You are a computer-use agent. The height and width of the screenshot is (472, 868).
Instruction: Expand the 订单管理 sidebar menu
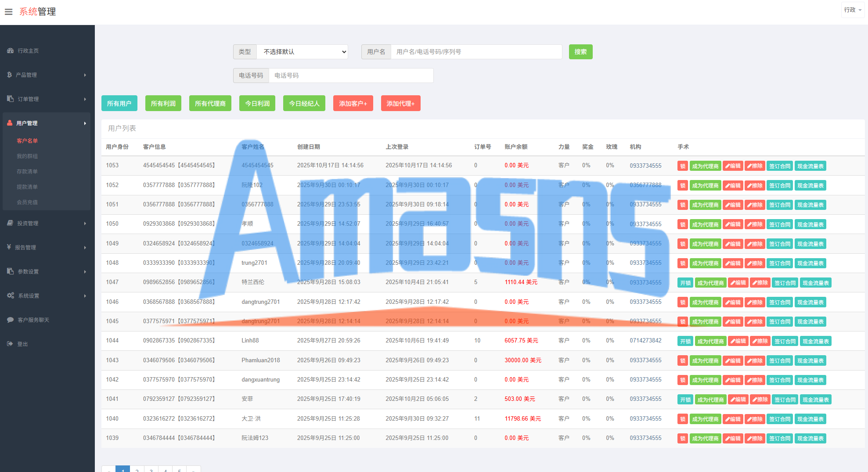click(x=47, y=99)
